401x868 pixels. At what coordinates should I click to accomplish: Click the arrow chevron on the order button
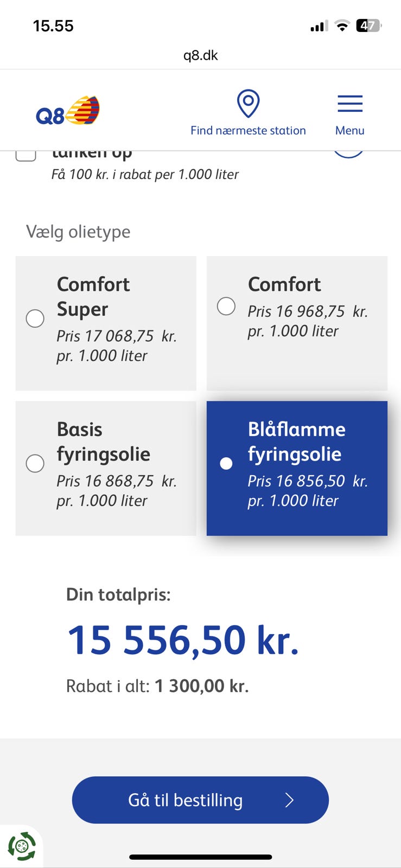[x=289, y=800]
